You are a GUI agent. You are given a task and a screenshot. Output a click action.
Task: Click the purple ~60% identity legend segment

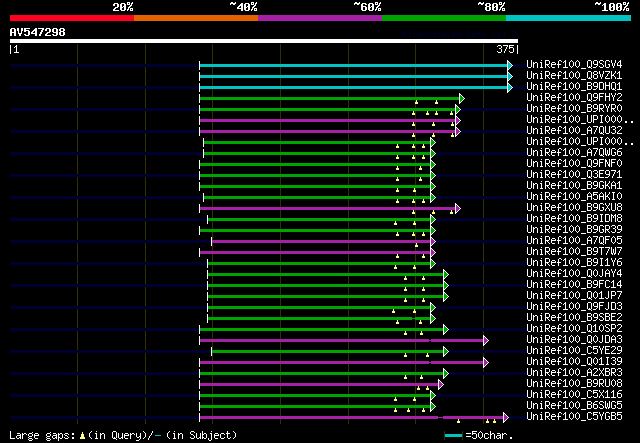click(x=320, y=18)
